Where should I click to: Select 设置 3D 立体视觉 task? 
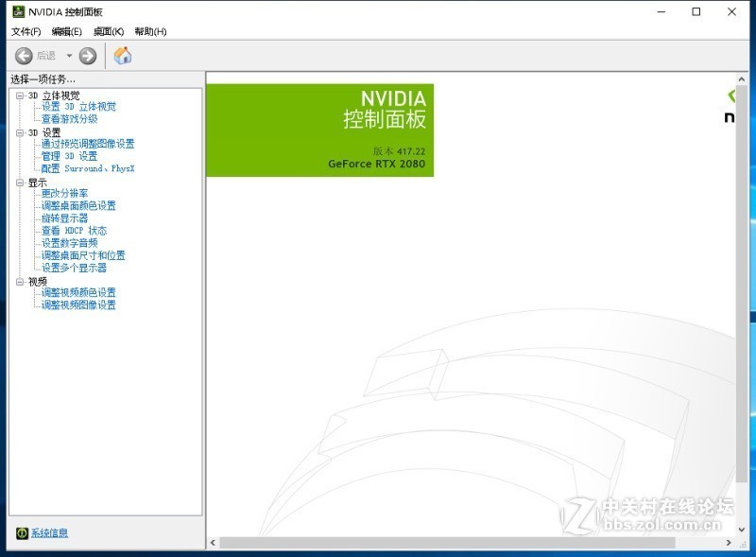pos(78,107)
